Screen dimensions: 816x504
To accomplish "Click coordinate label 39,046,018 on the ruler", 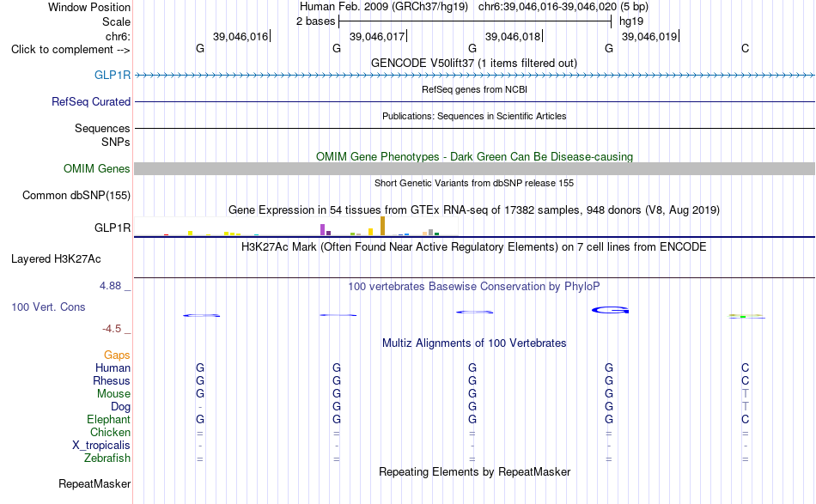I will tap(513, 36).
